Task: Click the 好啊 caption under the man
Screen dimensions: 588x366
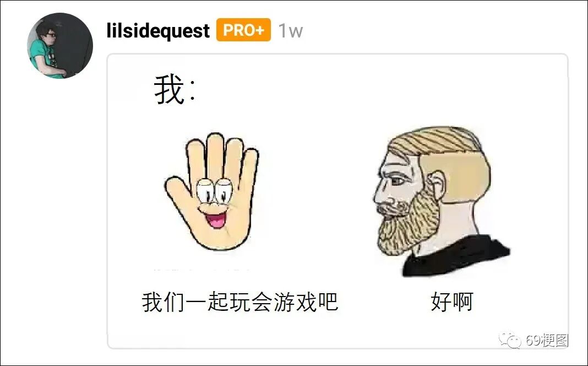Action: 452,302
